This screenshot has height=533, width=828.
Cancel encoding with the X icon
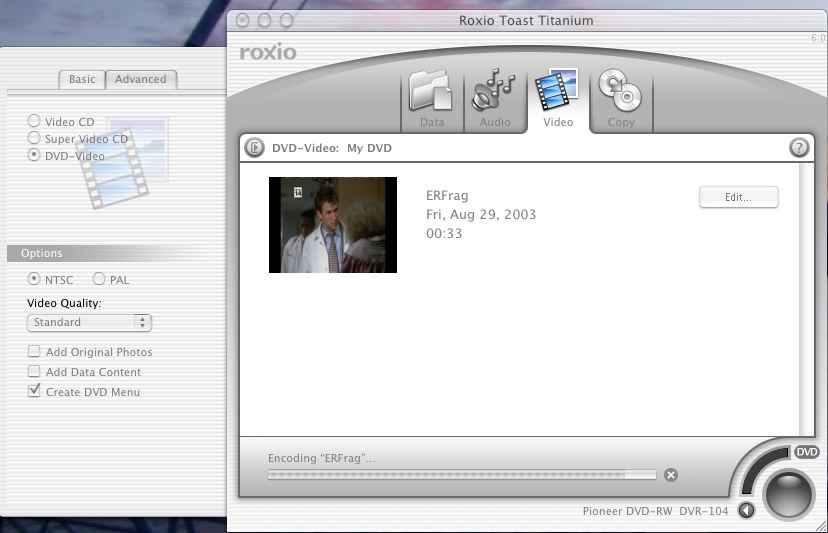click(x=671, y=475)
